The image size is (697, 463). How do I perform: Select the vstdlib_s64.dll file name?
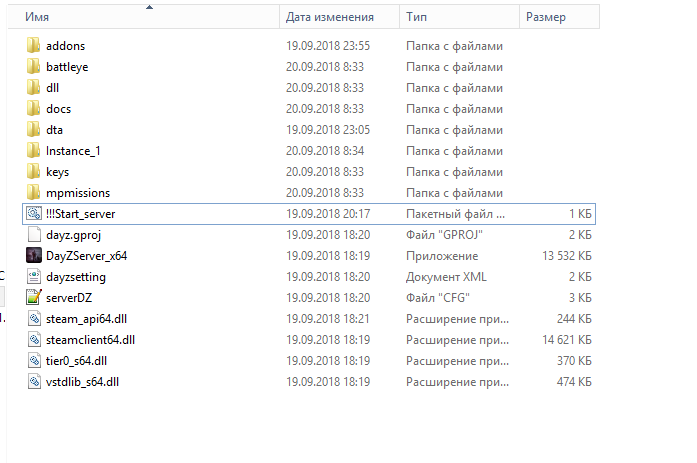coord(82,382)
